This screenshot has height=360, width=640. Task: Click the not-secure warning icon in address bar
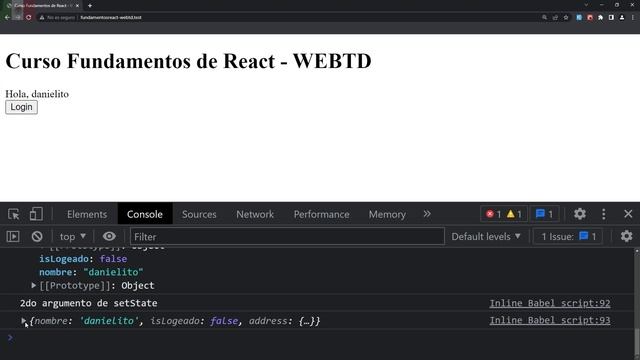(x=42, y=18)
